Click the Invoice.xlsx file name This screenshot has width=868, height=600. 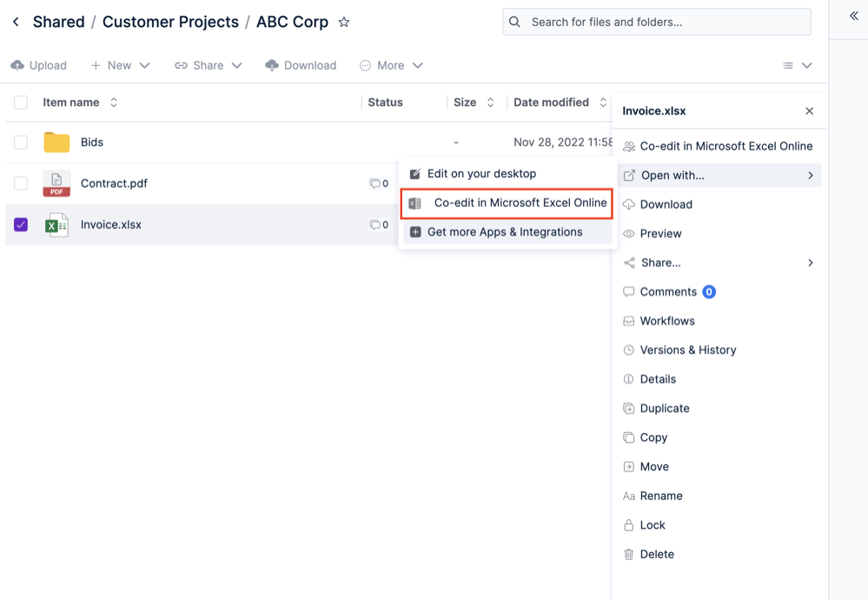(111, 224)
